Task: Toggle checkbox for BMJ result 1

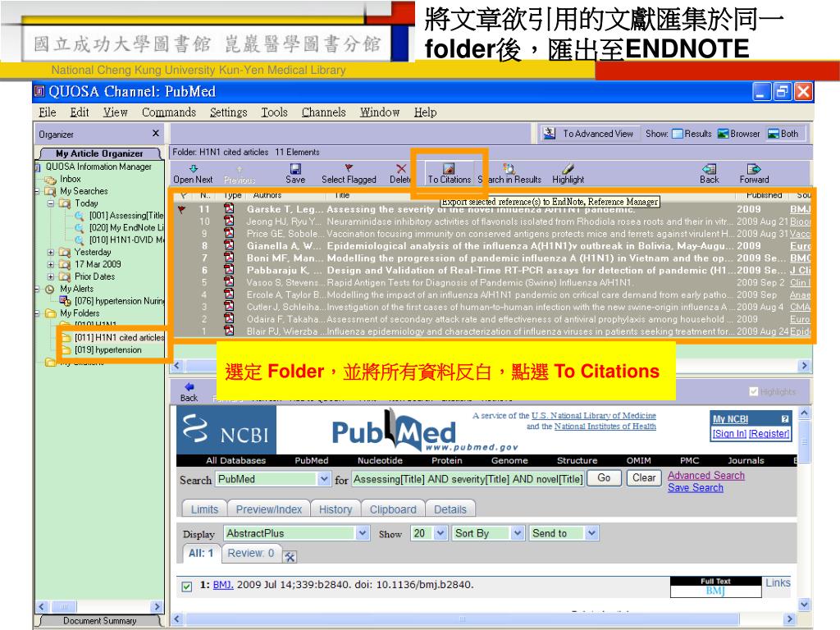Action: 186,587
